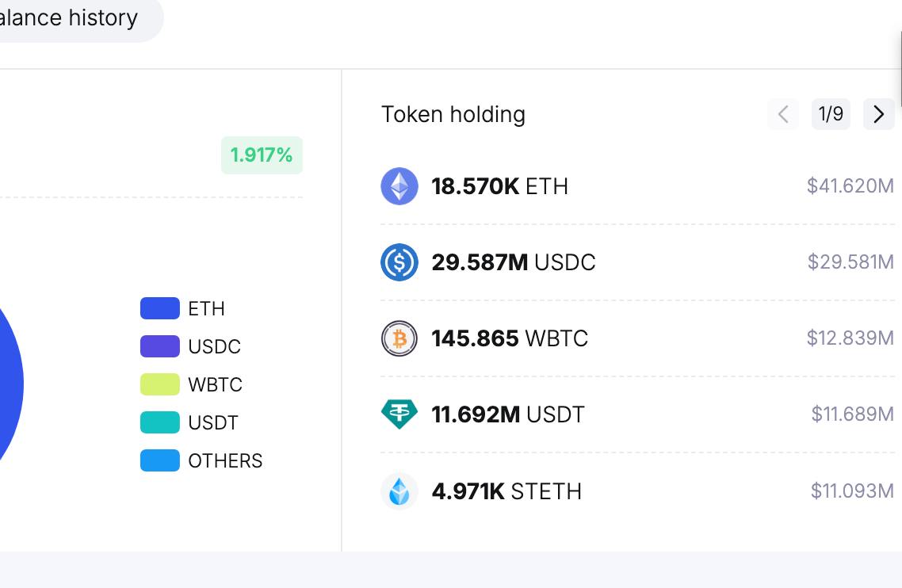Select the USDC legend color swatch

[x=160, y=346]
